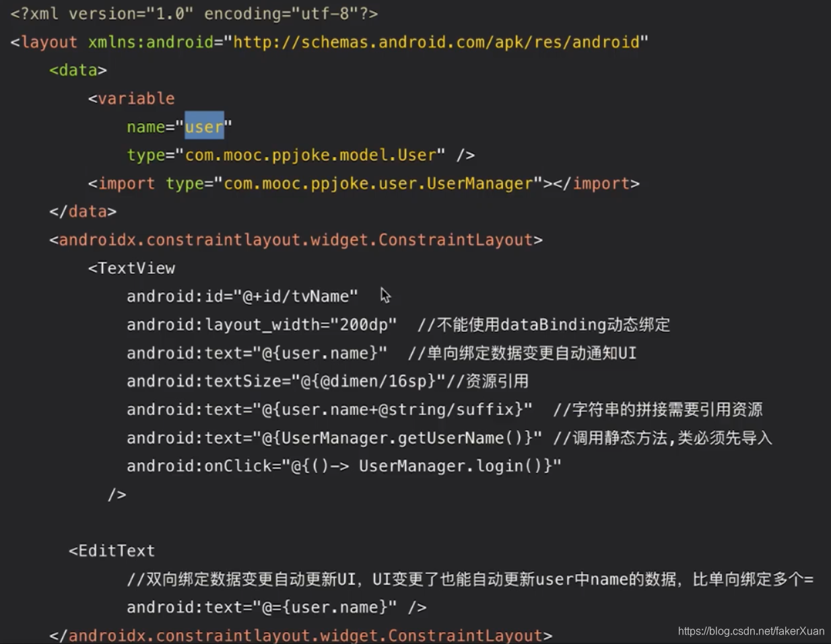This screenshot has width=831, height=644.
Task: Click the comment 不能使用dataBinding动态绑定
Action: (543, 324)
